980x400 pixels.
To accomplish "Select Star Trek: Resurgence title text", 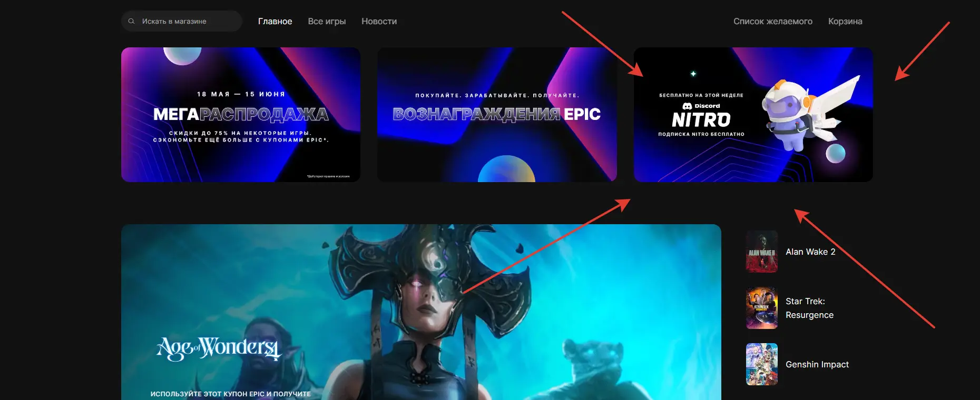I will (810, 308).
